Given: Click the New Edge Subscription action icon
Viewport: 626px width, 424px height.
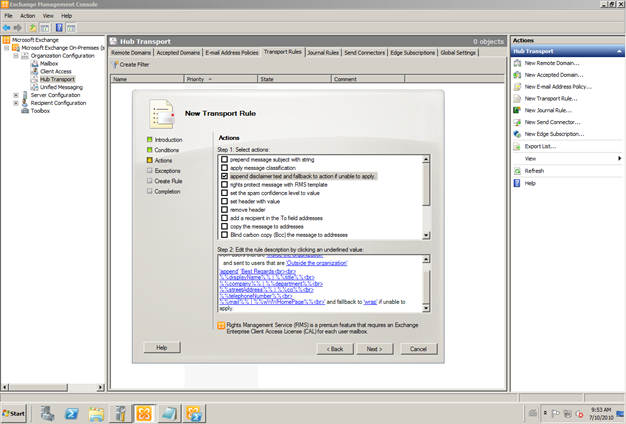Looking at the screenshot, I should click(517, 134).
